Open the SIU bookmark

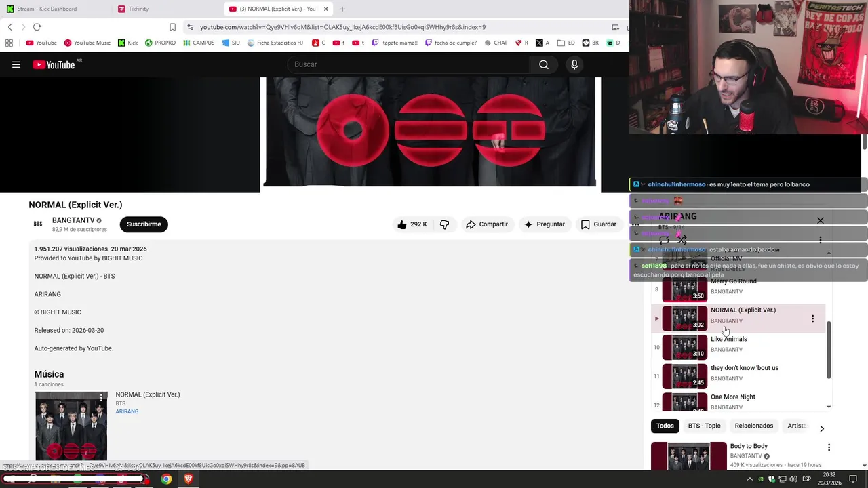tap(231, 43)
